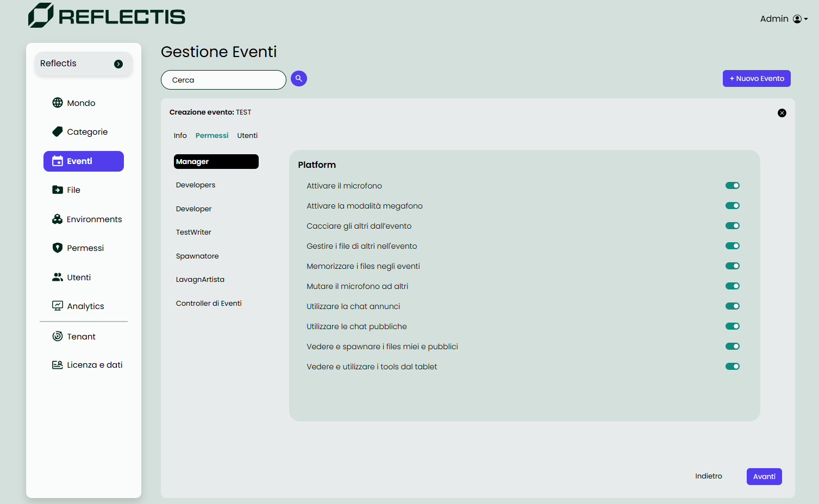The image size is (819, 504).
Task: Select the Environments icon in the sidebar
Action: pos(57,219)
